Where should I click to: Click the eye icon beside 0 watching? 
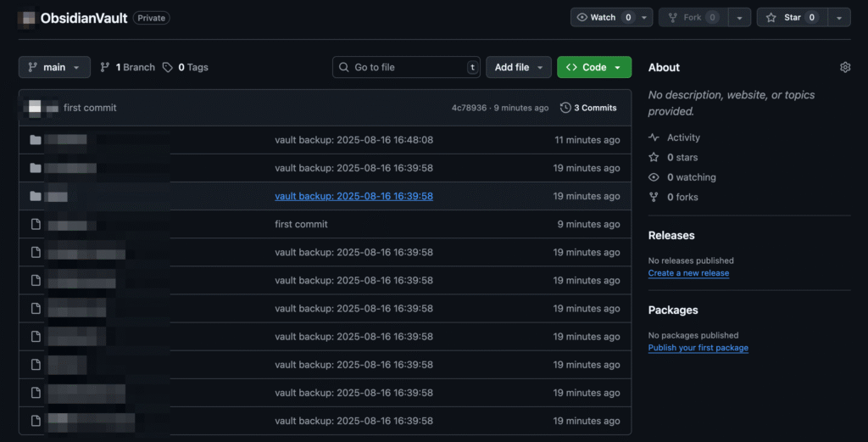point(654,177)
